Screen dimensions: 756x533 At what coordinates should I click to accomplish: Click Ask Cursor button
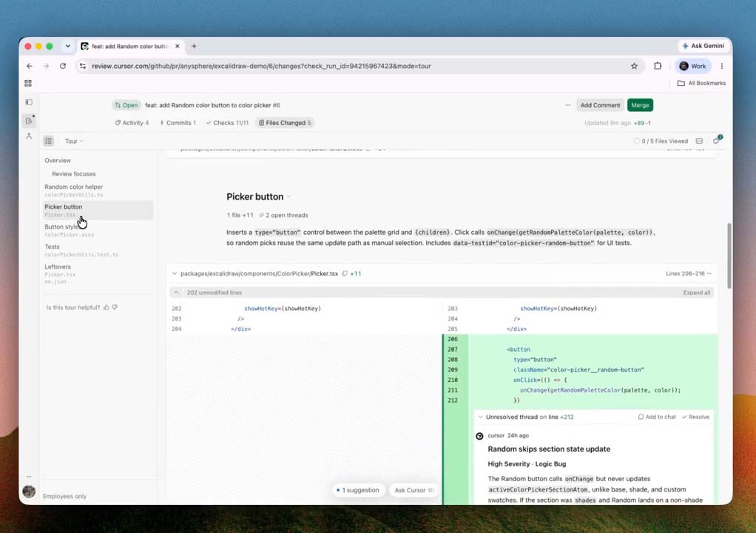click(414, 490)
